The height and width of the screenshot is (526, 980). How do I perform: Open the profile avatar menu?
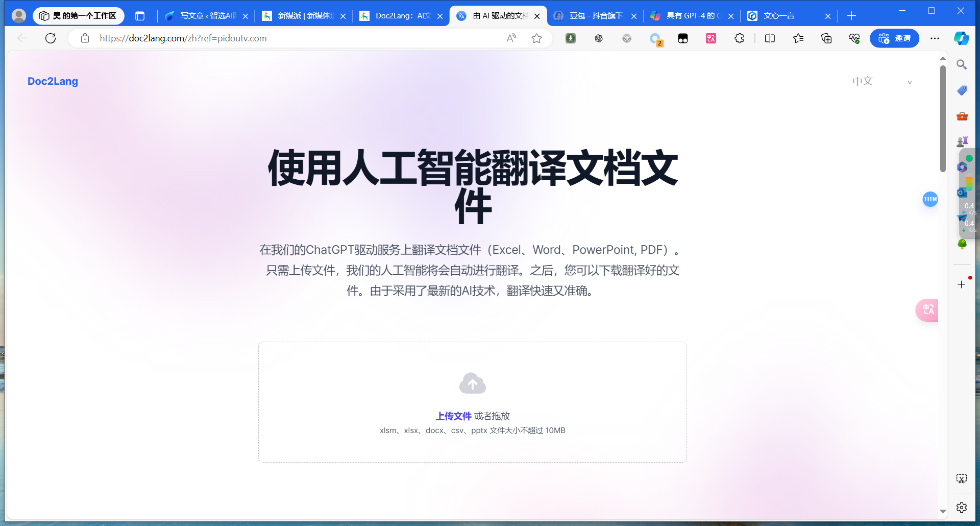click(19, 16)
